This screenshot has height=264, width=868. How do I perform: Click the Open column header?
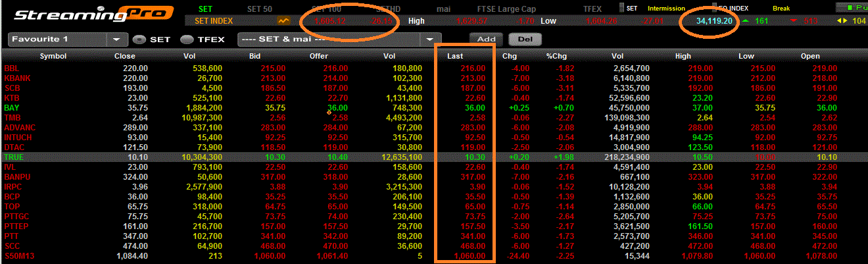tap(810, 57)
